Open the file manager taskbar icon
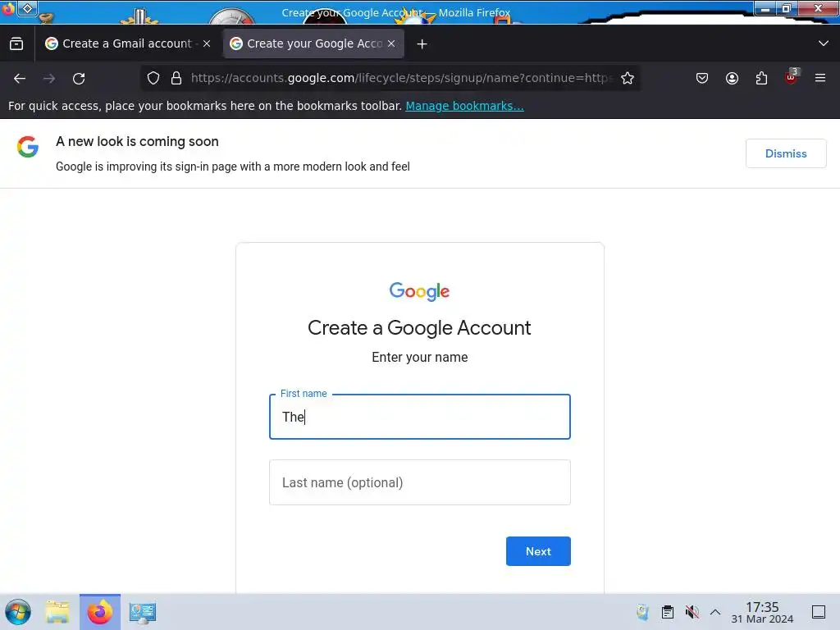The height and width of the screenshot is (630, 840). coord(58,612)
